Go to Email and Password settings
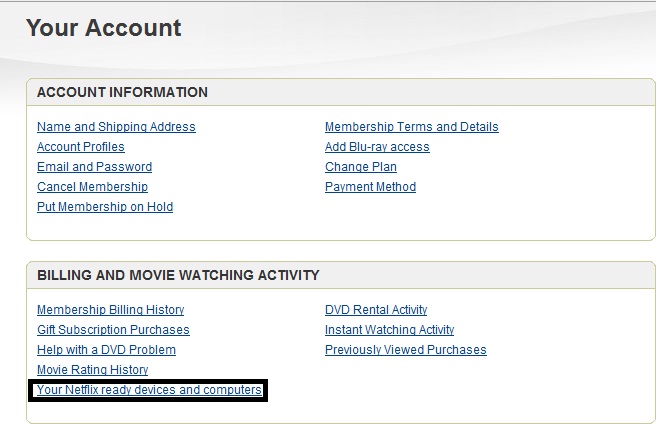This screenshot has width=656, height=424. point(95,167)
